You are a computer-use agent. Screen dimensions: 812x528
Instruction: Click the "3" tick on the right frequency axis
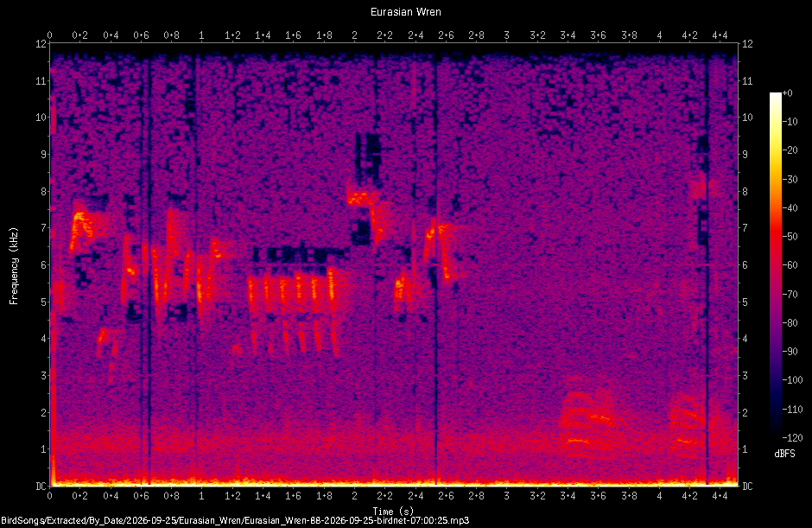tap(745, 376)
